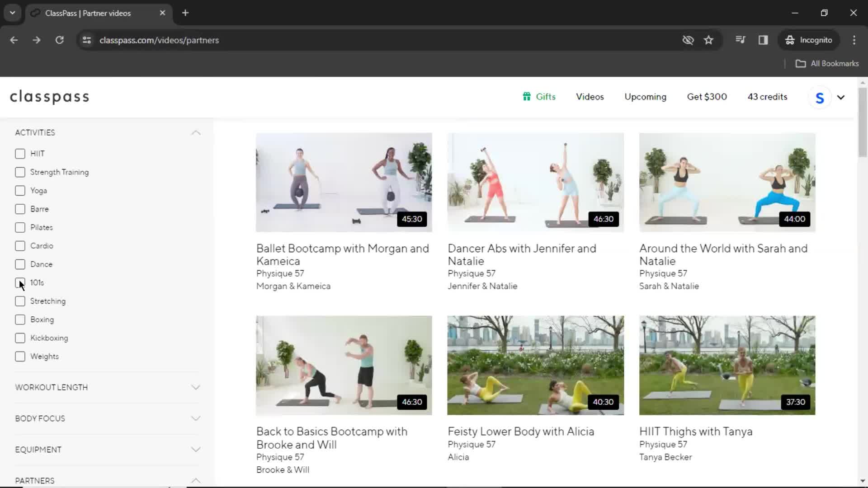View site information icon in address bar
868x488 pixels.
coord(86,40)
